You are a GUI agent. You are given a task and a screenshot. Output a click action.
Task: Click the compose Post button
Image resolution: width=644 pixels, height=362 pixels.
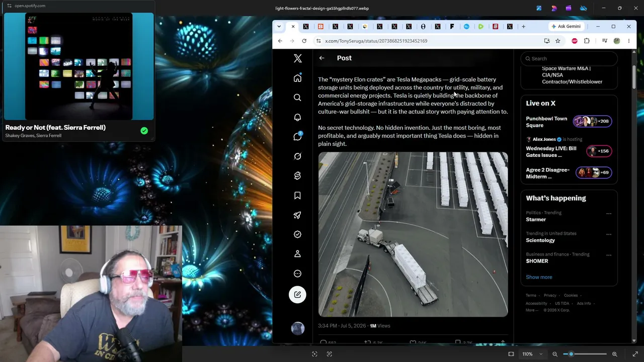coord(297,295)
